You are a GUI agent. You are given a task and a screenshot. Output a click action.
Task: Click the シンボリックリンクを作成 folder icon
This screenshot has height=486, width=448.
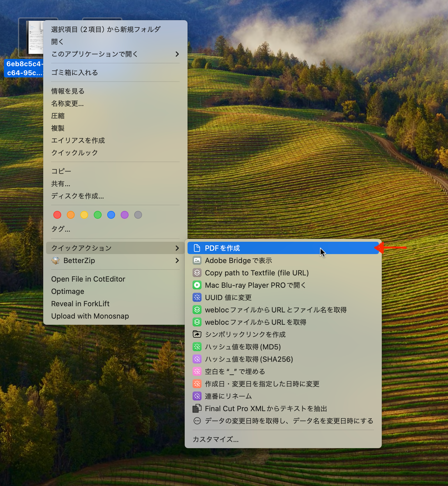(x=197, y=334)
